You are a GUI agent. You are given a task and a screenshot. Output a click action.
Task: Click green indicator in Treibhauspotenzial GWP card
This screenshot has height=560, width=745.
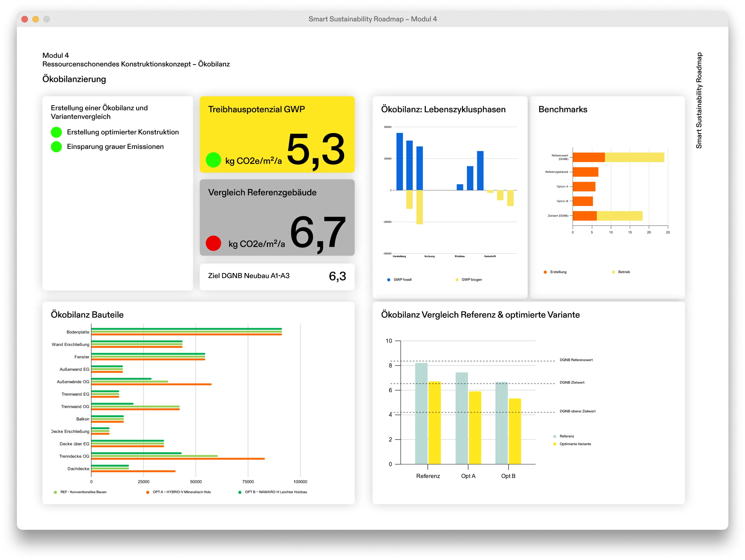(x=213, y=160)
